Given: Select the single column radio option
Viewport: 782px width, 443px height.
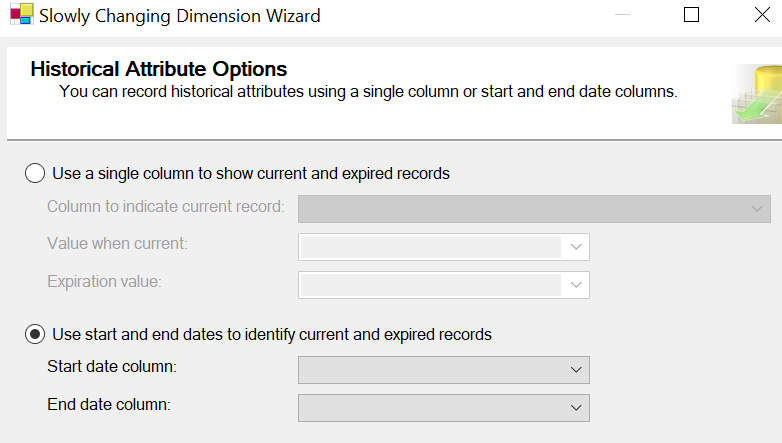Looking at the screenshot, I should click(x=35, y=173).
